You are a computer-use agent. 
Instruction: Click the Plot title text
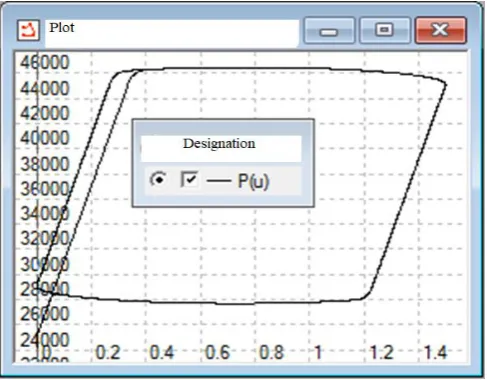tap(62, 27)
